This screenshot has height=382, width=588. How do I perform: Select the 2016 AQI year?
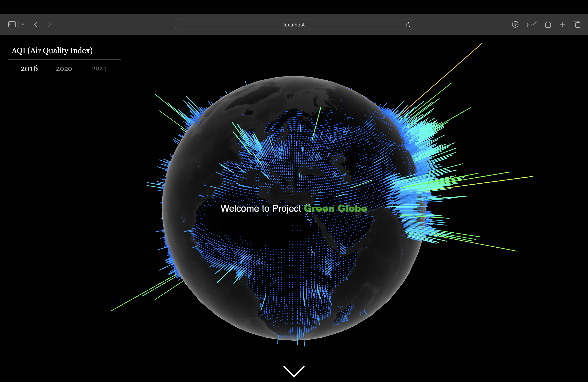[x=29, y=69]
